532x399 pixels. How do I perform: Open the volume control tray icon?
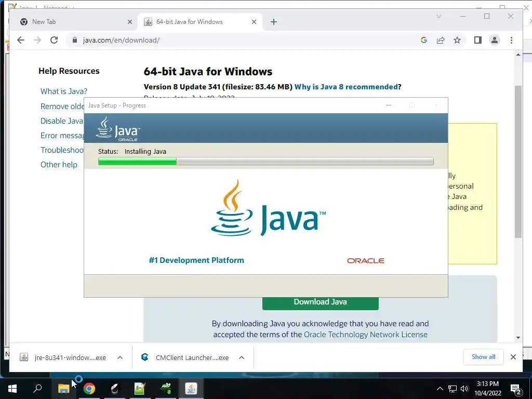(x=464, y=389)
